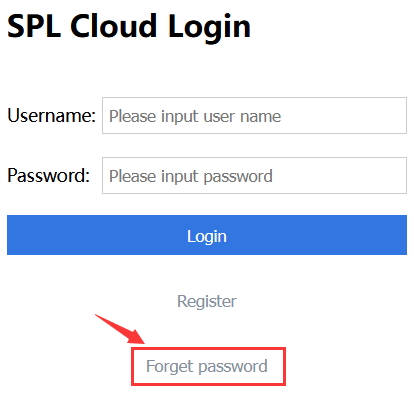Image resolution: width=414 pixels, height=393 pixels.
Task: Select the SPL Cloud Login heading
Action: click(x=129, y=27)
